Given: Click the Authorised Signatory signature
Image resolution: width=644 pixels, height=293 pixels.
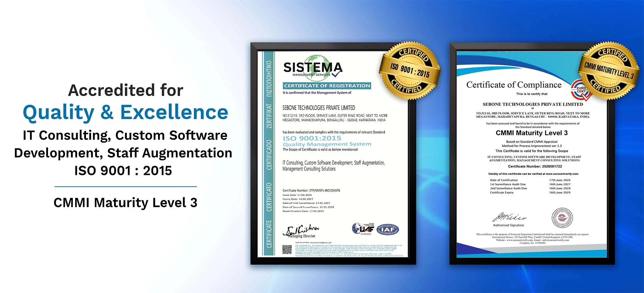Looking at the screenshot, I should [509, 217].
